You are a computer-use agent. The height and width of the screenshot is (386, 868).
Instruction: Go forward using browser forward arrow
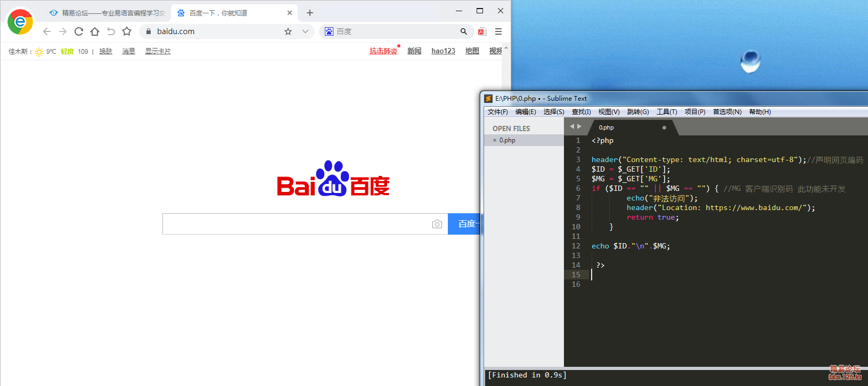(63, 31)
